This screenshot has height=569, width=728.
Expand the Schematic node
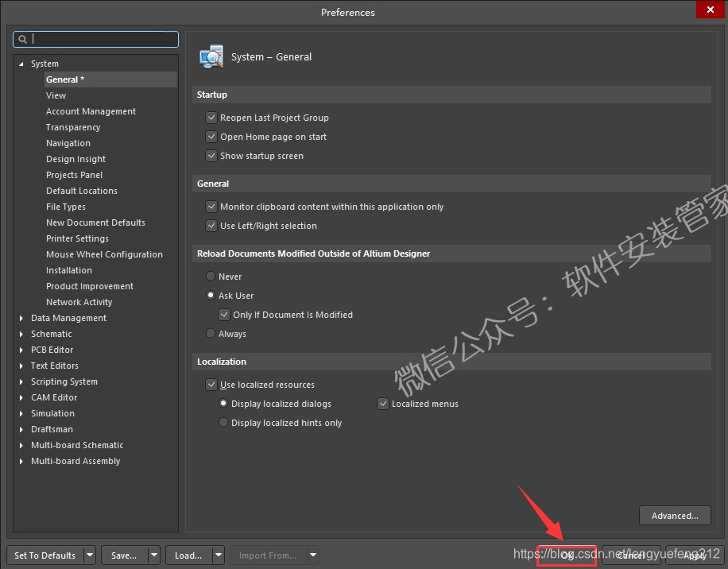tap(21, 334)
